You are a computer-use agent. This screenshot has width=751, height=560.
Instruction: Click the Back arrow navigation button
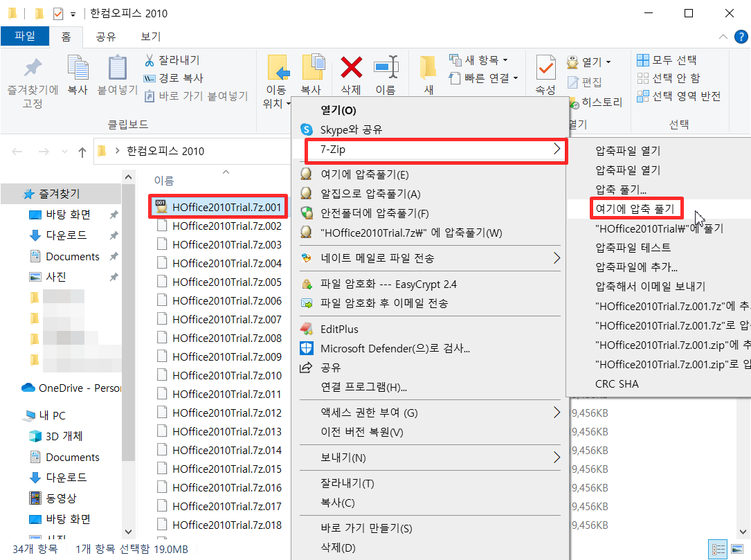pos(17,152)
